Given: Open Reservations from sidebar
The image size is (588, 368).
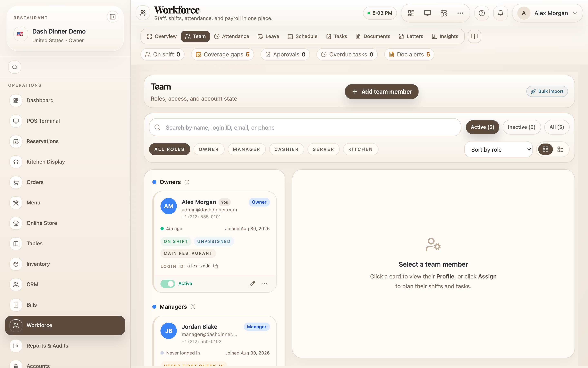Looking at the screenshot, I should [65, 141].
